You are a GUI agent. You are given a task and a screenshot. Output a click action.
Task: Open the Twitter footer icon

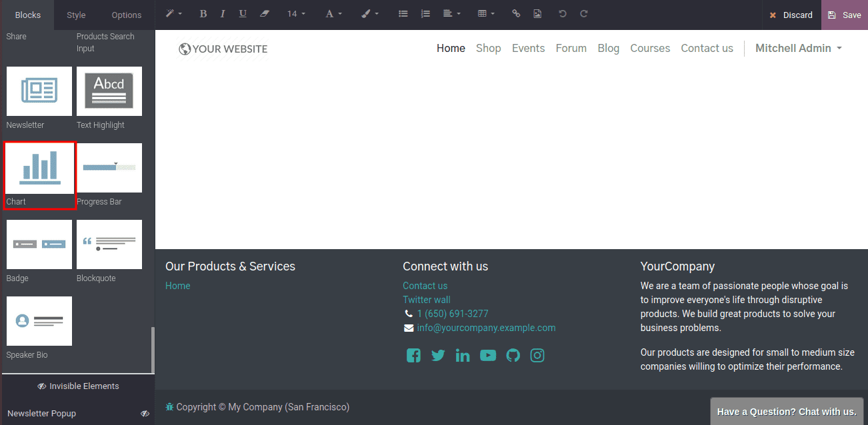click(438, 355)
